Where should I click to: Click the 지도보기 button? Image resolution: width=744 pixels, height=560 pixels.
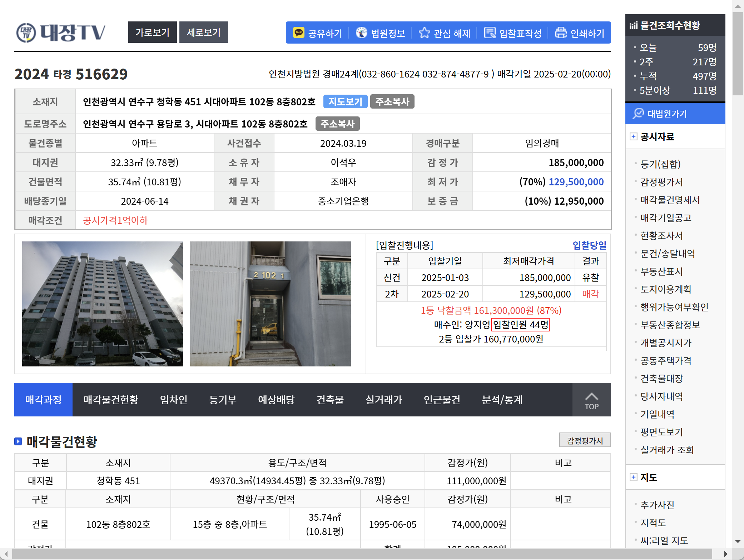[x=345, y=102]
